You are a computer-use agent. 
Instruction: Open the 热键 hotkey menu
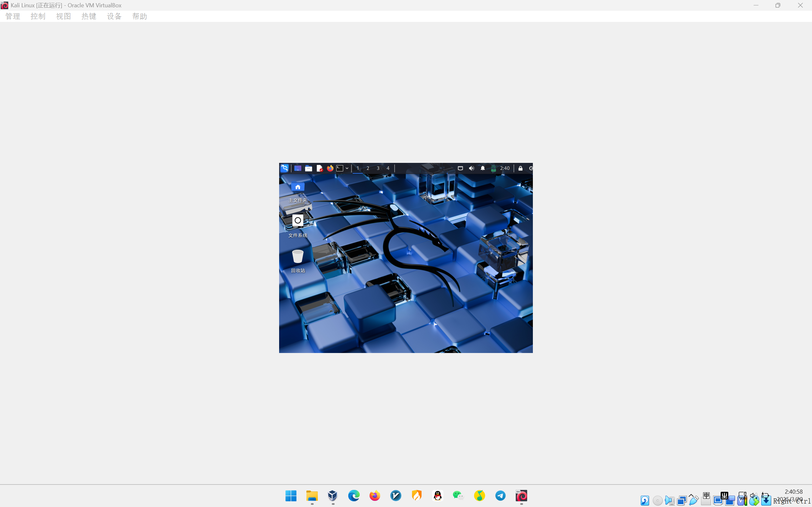[x=88, y=16]
